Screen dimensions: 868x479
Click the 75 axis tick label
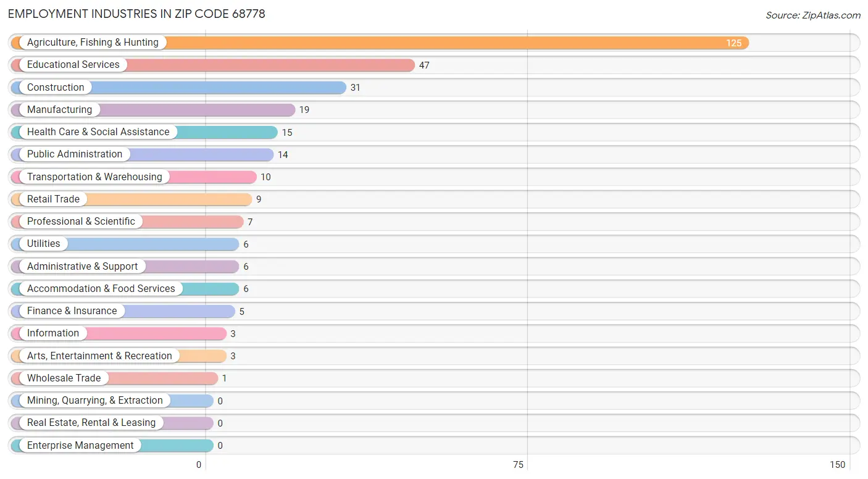518,465
